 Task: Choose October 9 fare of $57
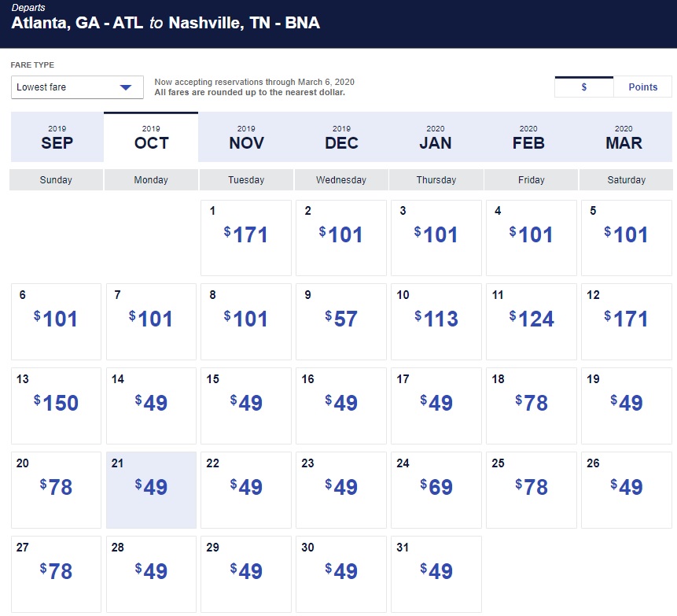click(x=341, y=321)
